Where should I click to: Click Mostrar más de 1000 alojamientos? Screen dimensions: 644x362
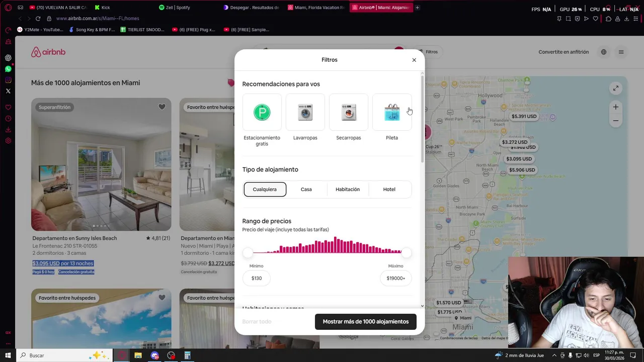coord(366,322)
